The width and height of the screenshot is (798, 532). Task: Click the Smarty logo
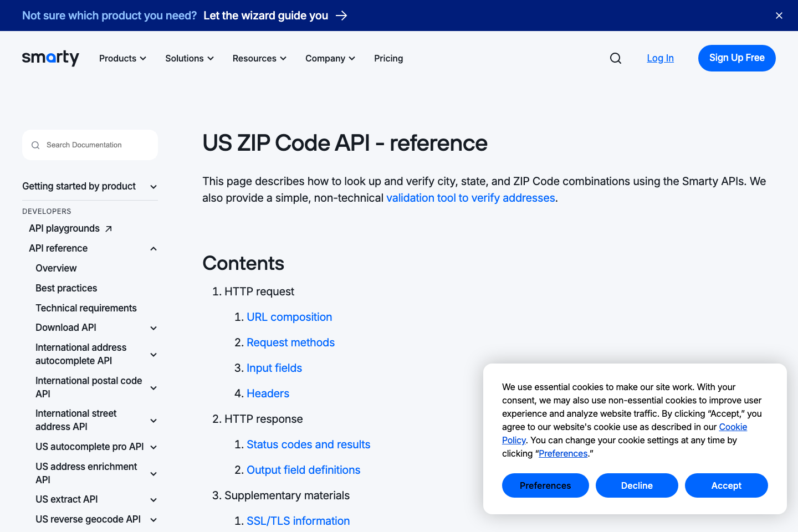50,58
